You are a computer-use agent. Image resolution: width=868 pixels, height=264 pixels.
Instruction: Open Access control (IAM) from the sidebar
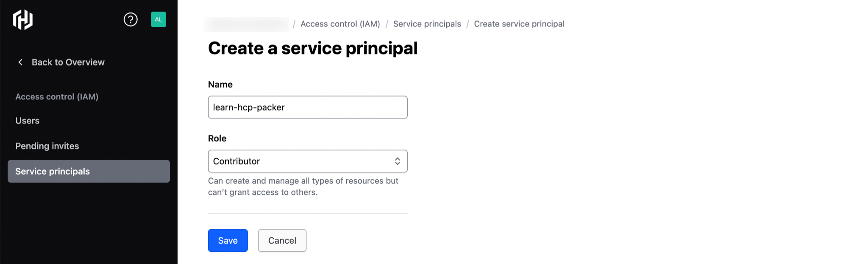pos(56,96)
